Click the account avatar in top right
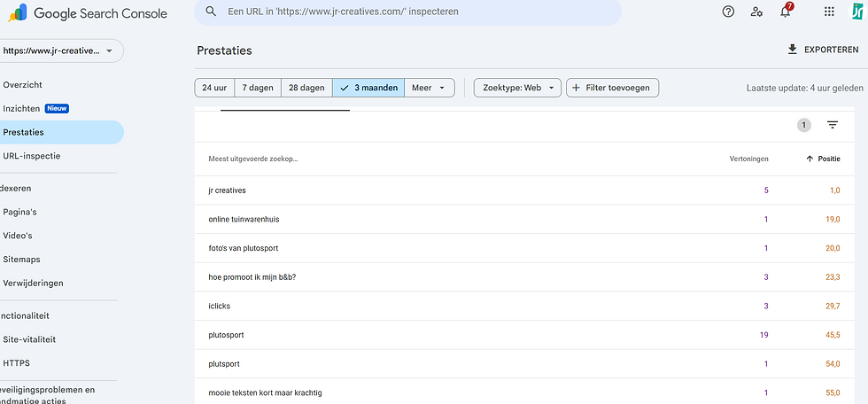 pyautogui.click(x=856, y=12)
